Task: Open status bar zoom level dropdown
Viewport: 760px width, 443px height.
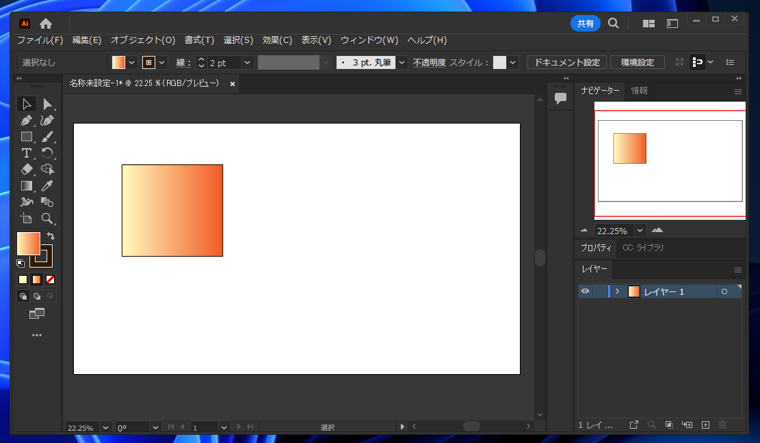Action: click(x=105, y=427)
